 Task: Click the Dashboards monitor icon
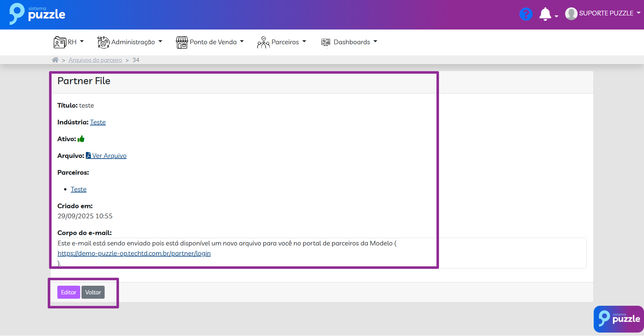326,42
